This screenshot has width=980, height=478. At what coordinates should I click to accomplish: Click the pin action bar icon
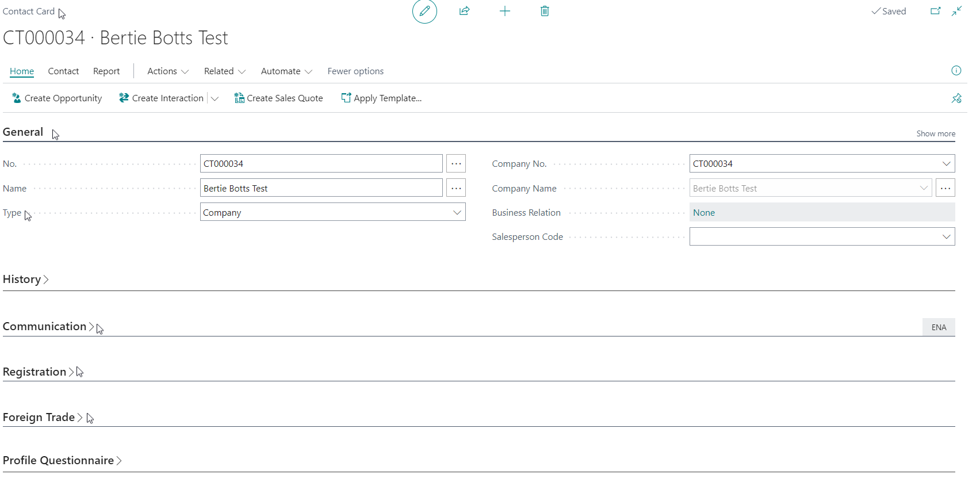(x=956, y=98)
